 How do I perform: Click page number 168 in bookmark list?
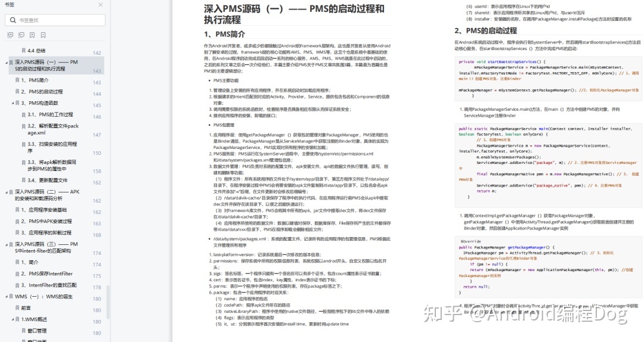(x=97, y=235)
